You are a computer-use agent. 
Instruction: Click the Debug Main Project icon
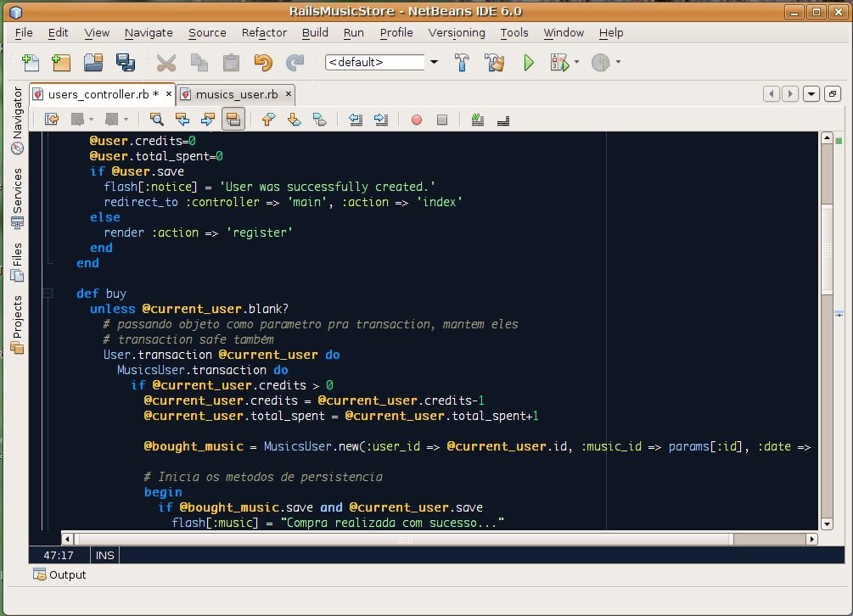pyautogui.click(x=559, y=63)
